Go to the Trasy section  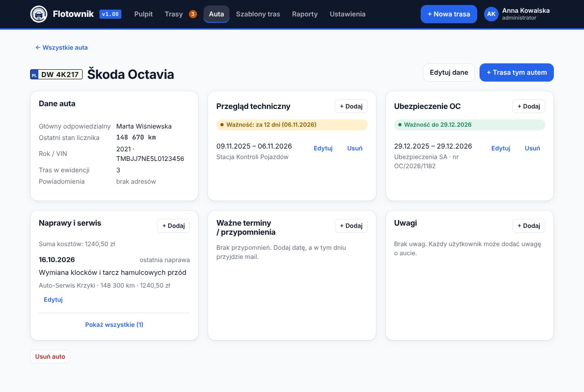174,14
